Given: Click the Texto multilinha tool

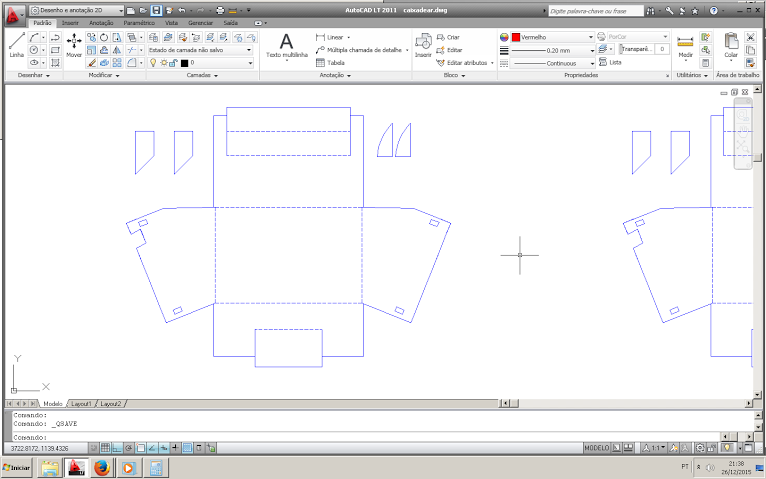Looking at the screenshot, I should (287, 45).
